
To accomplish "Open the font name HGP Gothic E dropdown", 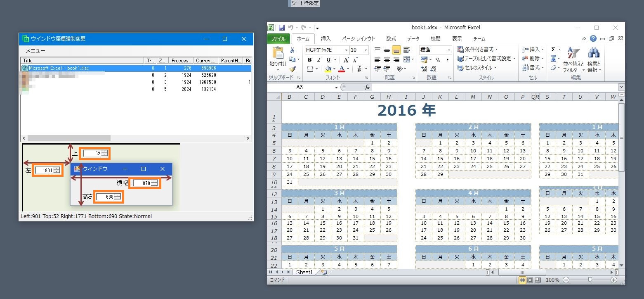I will click(x=346, y=50).
